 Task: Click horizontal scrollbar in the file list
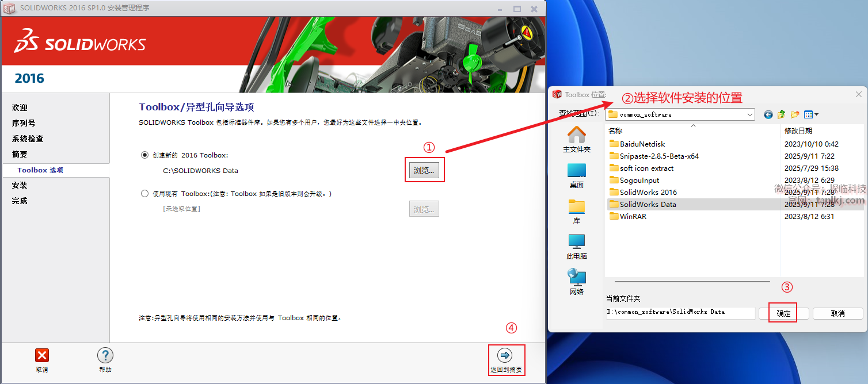[692, 282]
